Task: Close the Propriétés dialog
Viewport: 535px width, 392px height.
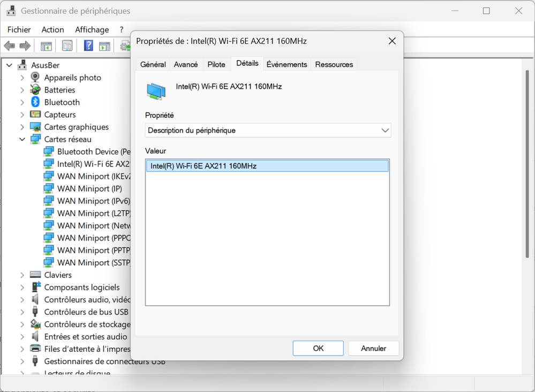Action: pos(392,41)
